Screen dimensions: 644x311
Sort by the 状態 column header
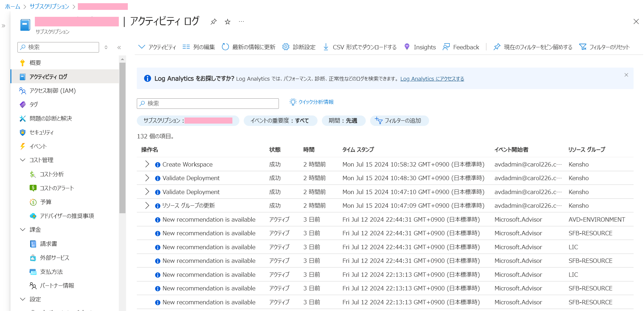[x=275, y=150]
